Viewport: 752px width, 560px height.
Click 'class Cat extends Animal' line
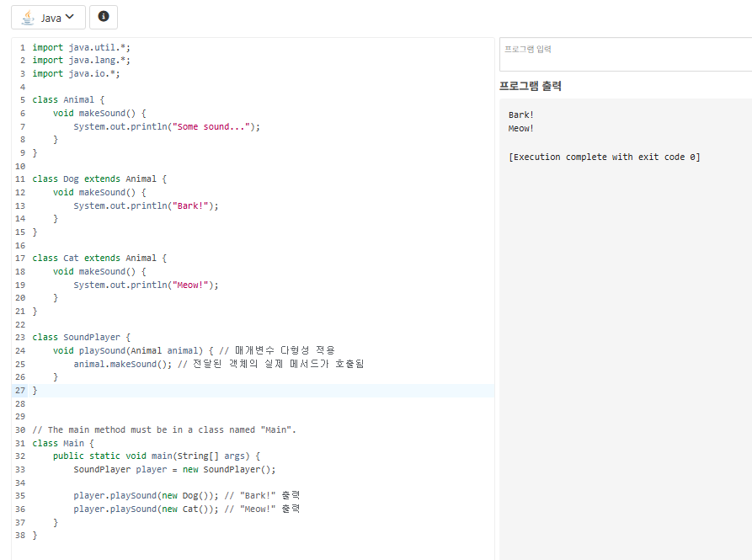click(99, 258)
